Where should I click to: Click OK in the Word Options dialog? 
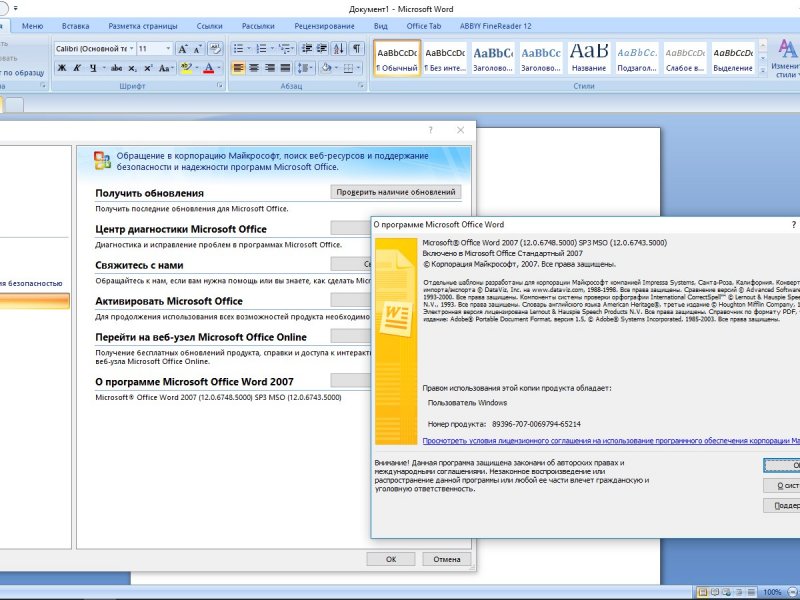click(x=391, y=559)
